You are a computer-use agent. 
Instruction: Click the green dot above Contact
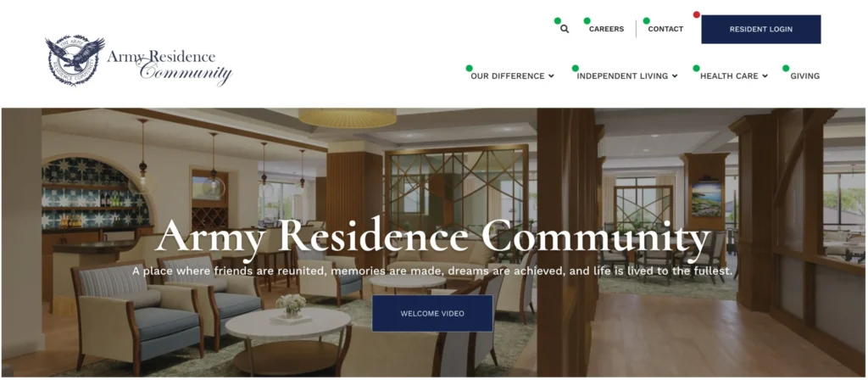pos(646,21)
